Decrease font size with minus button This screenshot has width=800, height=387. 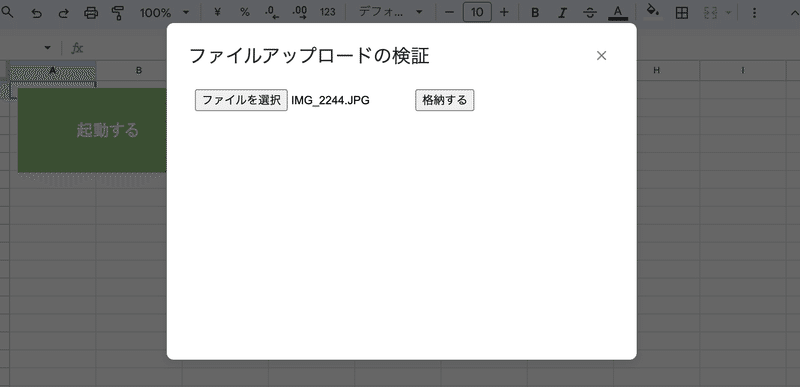tap(449, 12)
